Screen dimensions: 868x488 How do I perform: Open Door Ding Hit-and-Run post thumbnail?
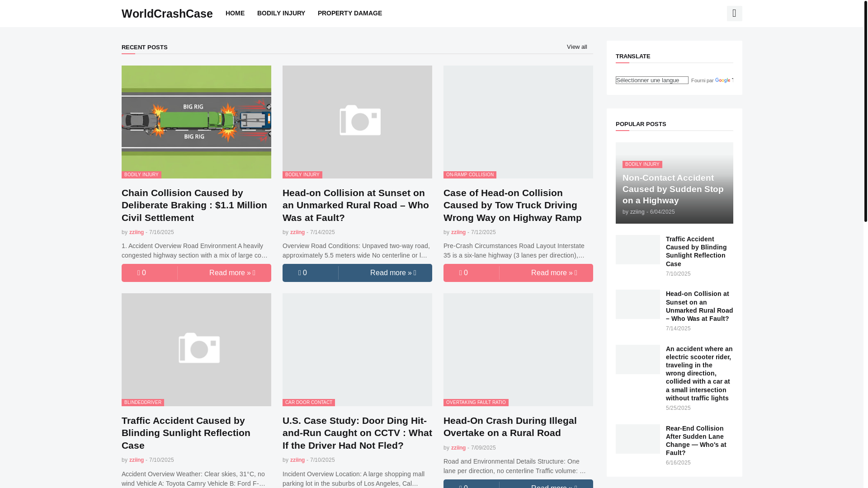click(x=357, y=350)
